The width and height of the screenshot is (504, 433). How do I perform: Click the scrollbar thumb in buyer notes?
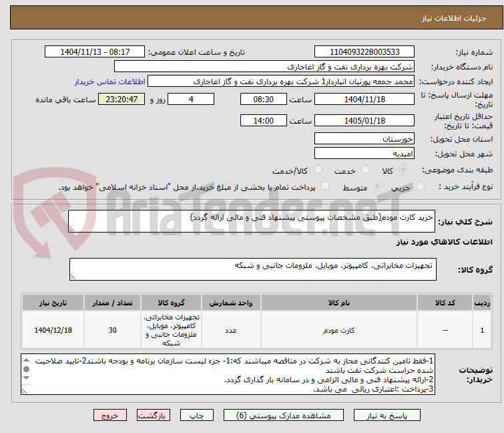pyautogui.click(x=27, y=369)
